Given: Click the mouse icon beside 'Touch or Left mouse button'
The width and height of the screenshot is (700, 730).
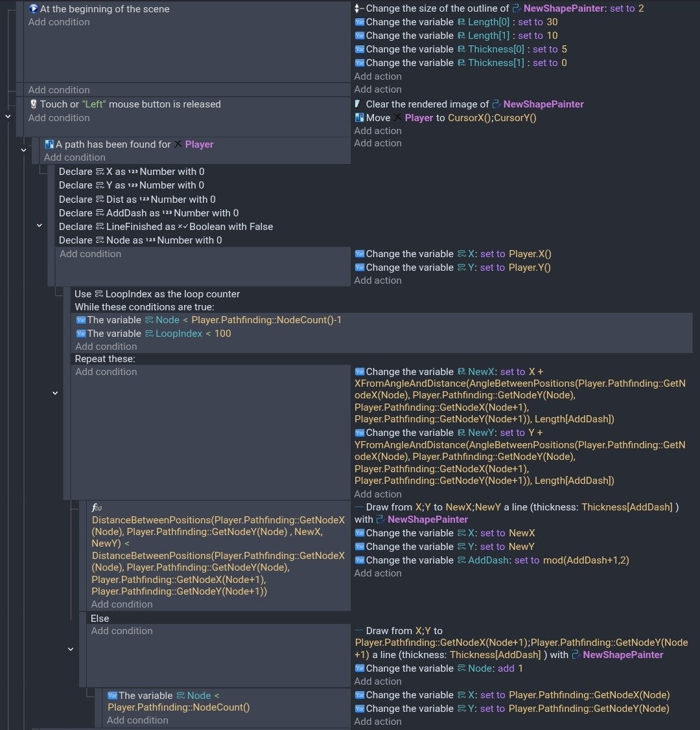Looking at the screenshot, I should [x=34, y=104].
